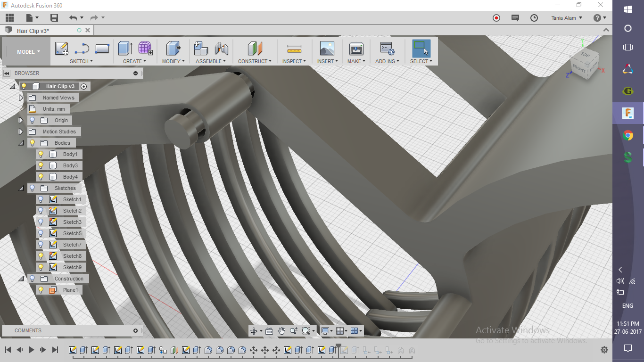Open the Create Form tool
Screen dimensions: 644x362
point(145,48)
